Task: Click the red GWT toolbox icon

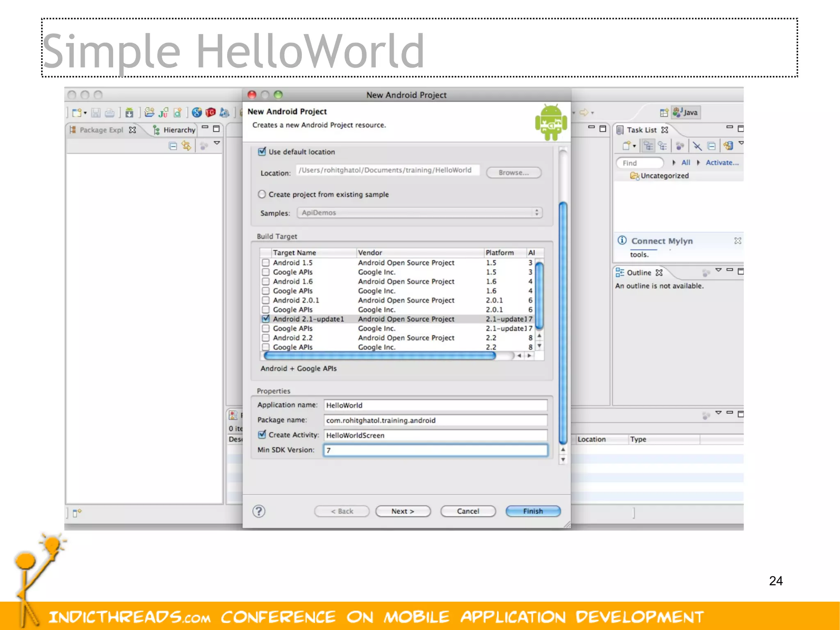Action: coord(211,112)
